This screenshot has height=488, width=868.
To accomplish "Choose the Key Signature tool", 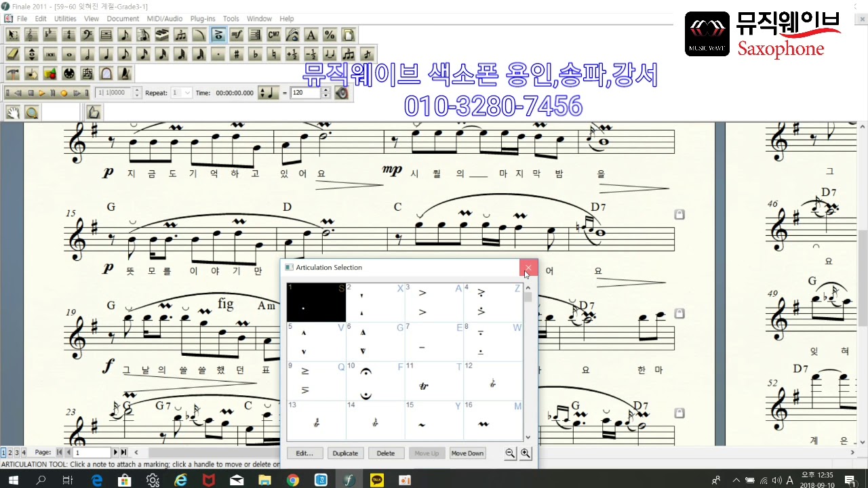I will tap(50, 35).
